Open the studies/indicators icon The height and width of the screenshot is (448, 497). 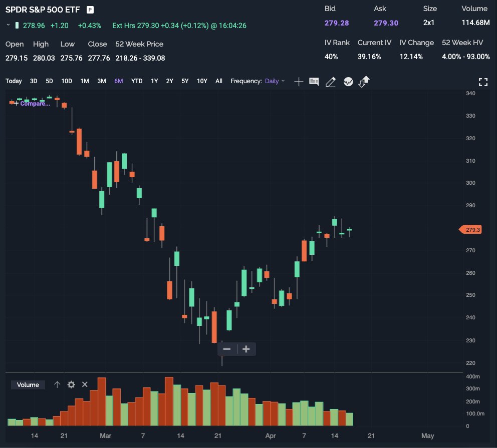pyautogui.click(x=348, y=82)
